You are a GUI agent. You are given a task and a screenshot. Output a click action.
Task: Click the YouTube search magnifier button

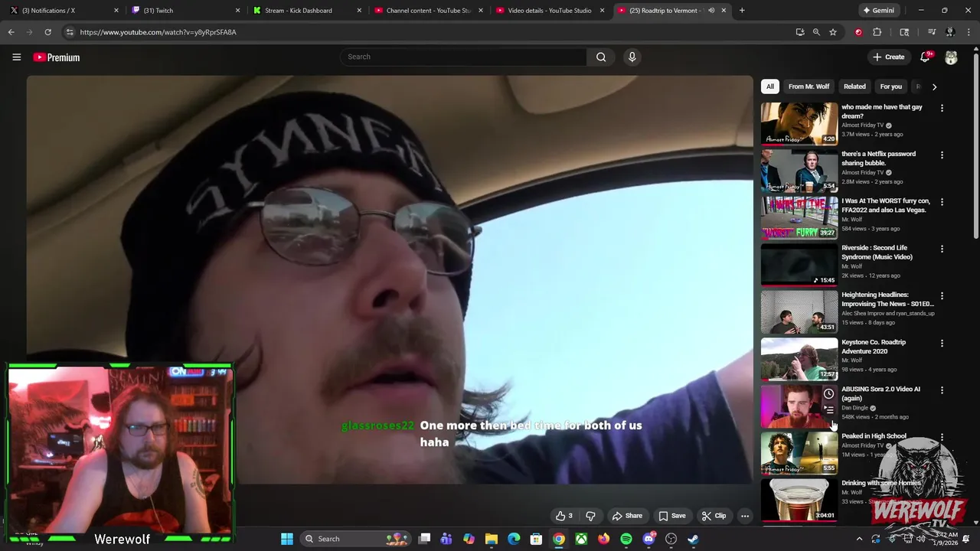[x=601, y=57]
